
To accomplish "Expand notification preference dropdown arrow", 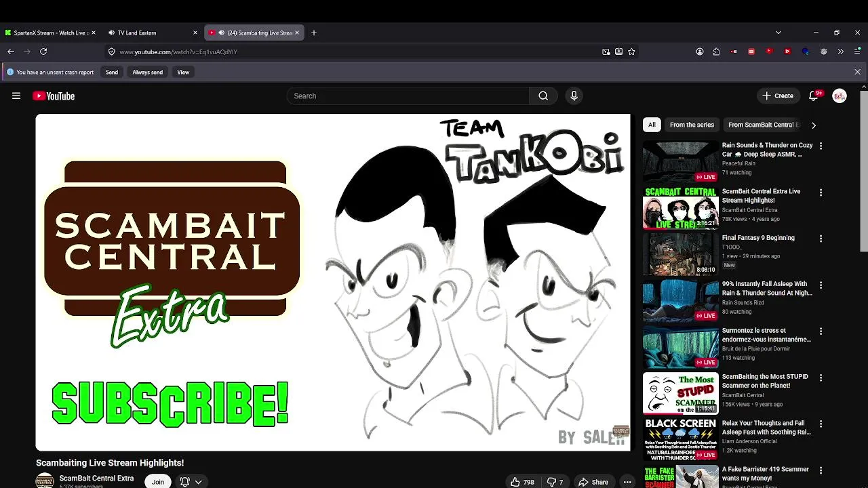I will point(199,482).
